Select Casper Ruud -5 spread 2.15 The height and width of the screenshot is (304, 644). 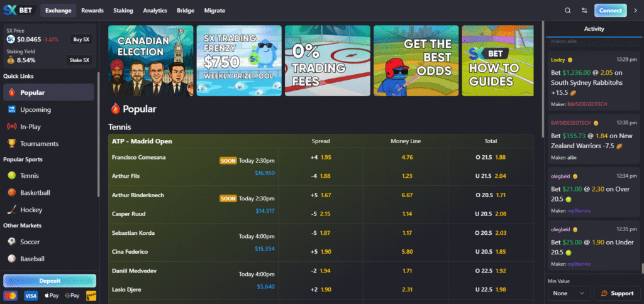pyautogui.click(x=321, y=214)
